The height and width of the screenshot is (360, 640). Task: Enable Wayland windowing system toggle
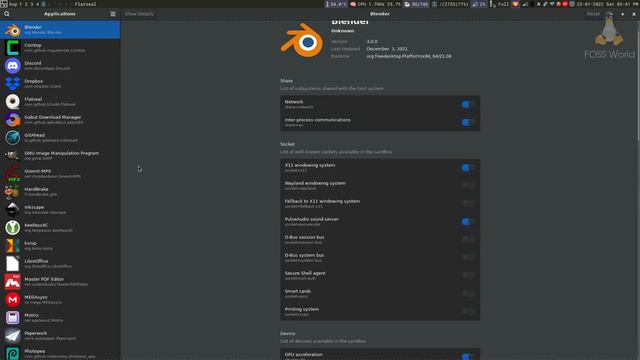tap(469, 186)
